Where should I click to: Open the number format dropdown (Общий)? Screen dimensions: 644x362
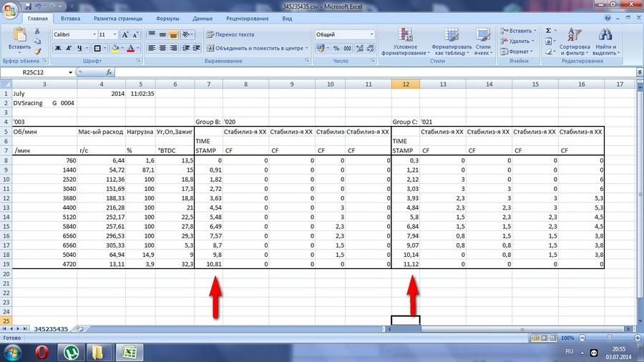371,34
